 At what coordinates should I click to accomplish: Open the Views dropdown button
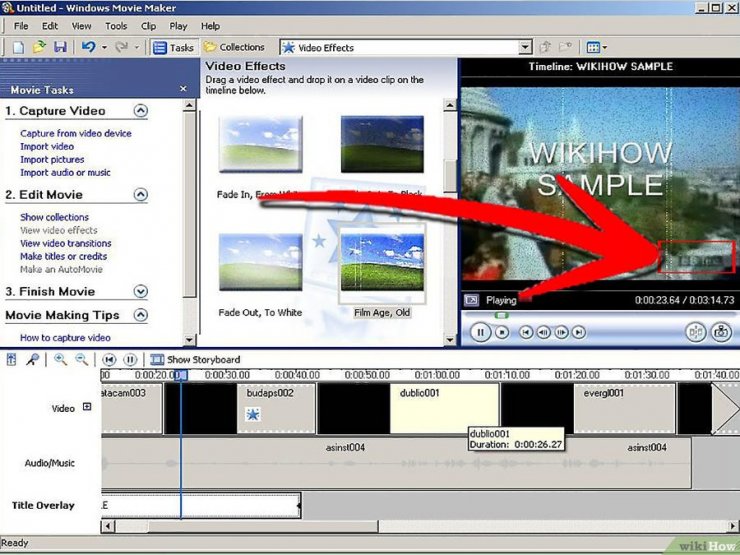pos(597,47)
